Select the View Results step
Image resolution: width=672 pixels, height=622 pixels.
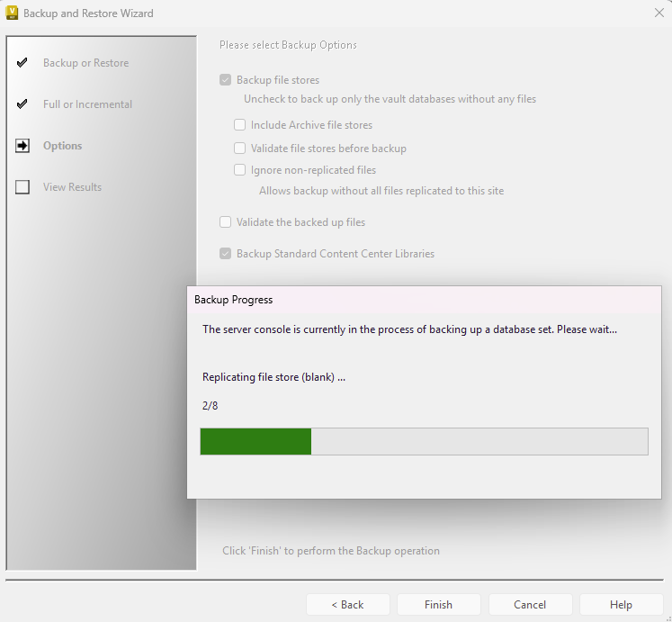tap(73, 187)
